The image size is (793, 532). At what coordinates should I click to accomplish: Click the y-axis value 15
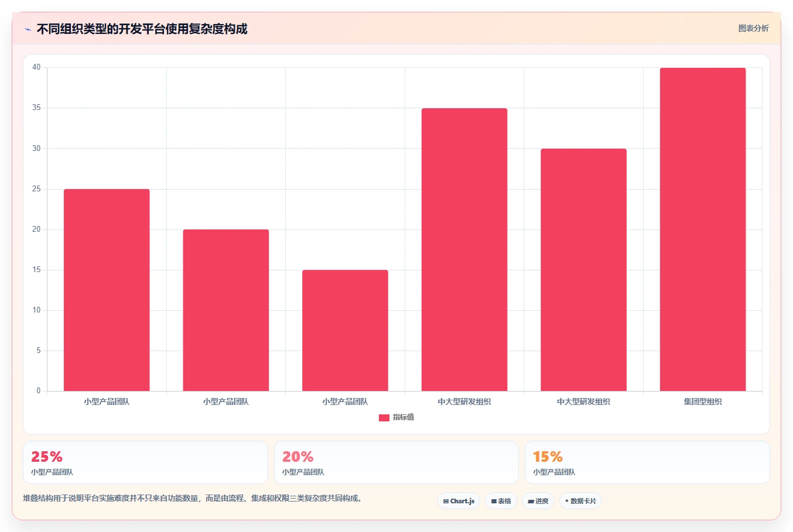(36, 270)
